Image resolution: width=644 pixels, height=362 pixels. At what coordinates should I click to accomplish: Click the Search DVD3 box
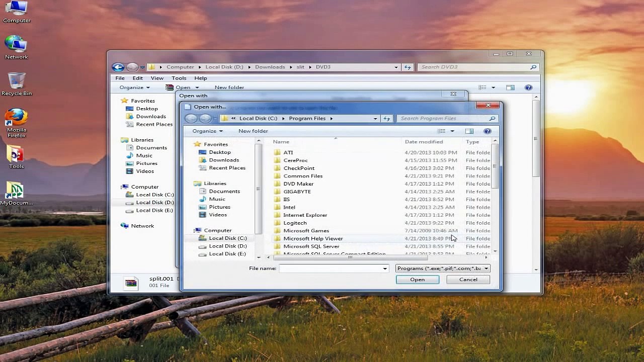tap(478, 67)
